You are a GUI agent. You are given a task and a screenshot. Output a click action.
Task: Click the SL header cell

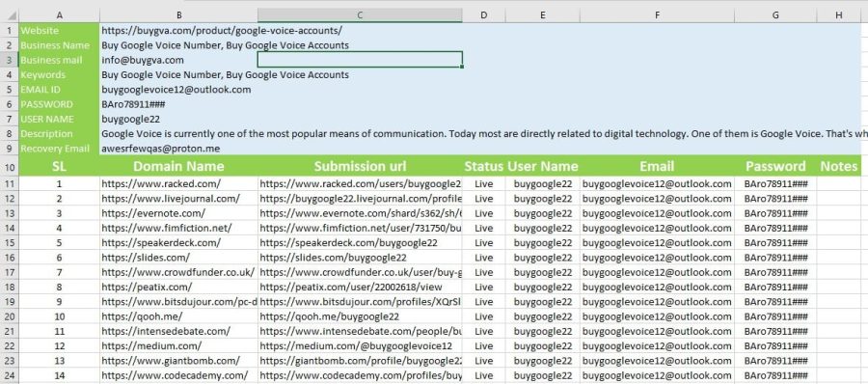[59, 166]
